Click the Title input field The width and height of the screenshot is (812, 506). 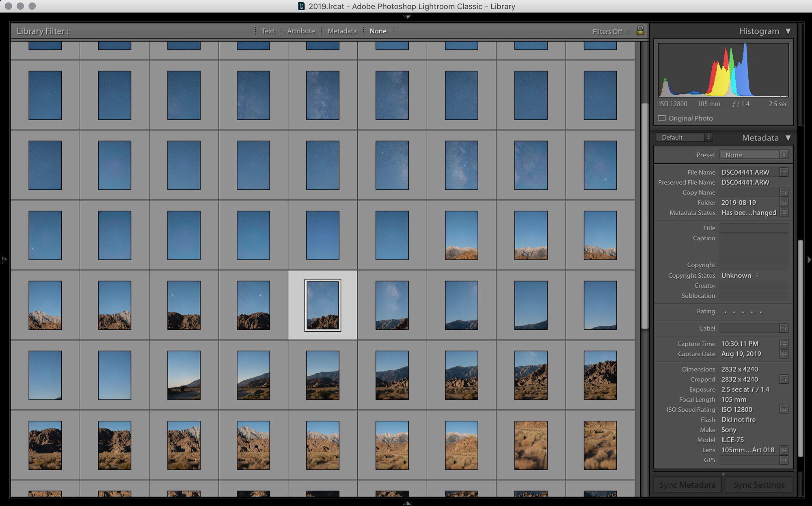754,228
